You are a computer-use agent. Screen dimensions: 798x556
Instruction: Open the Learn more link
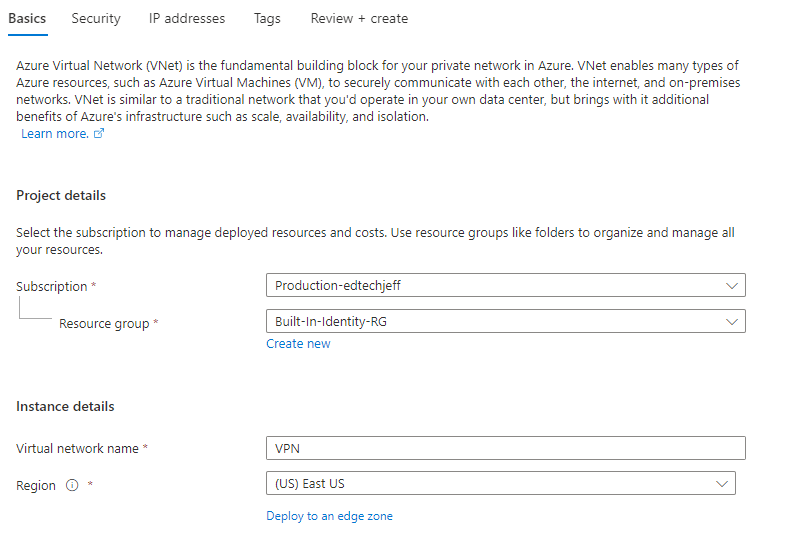point(54,134)
